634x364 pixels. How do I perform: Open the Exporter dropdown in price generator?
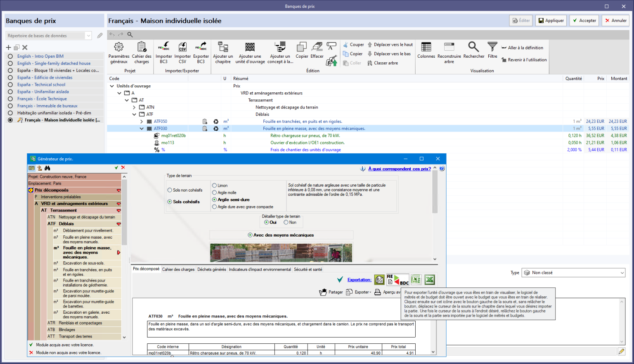(359, 292)
